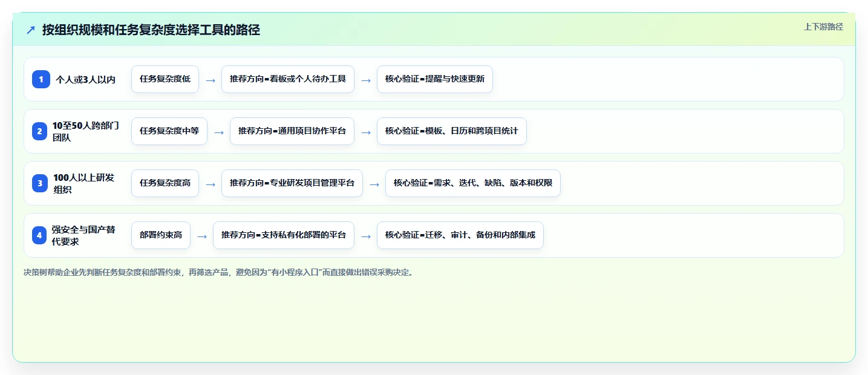Click the 个人或3人以内 row label
The height and width of the screenshot is (375, 868).
click(85, 79)
